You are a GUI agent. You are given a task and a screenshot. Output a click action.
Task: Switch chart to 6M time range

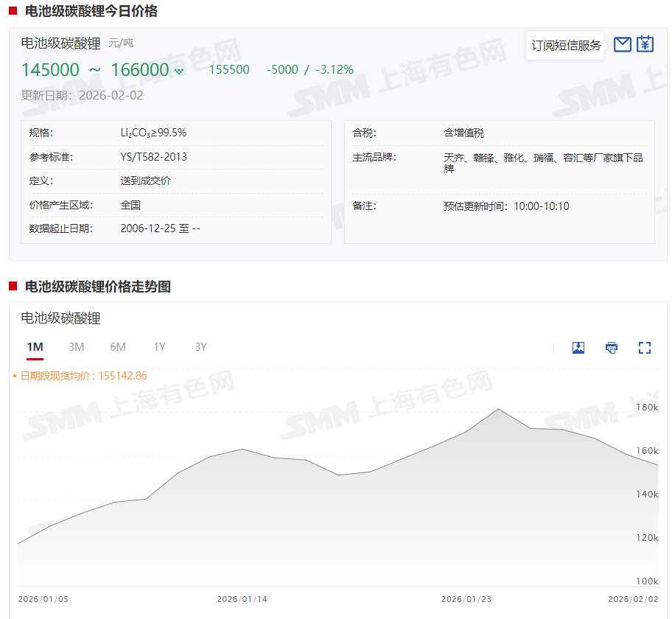[118, 347]
